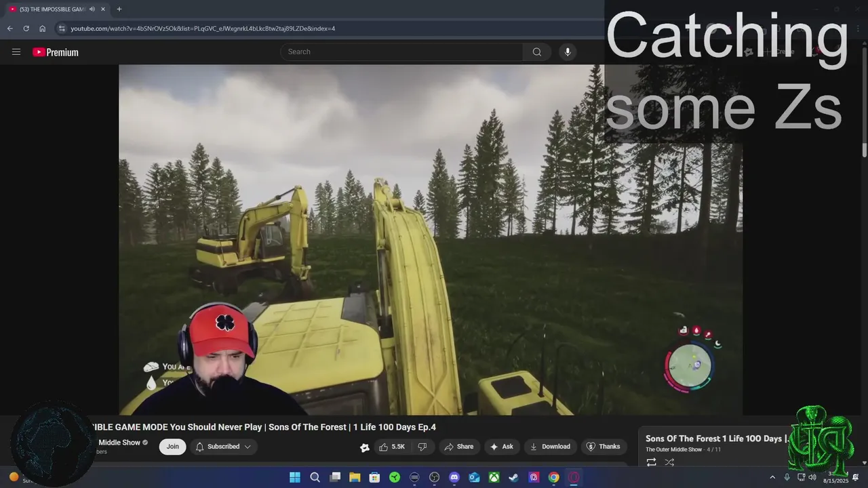Click the Join membership button
This screenshot has width=868, height=488.
coord(173,447)
